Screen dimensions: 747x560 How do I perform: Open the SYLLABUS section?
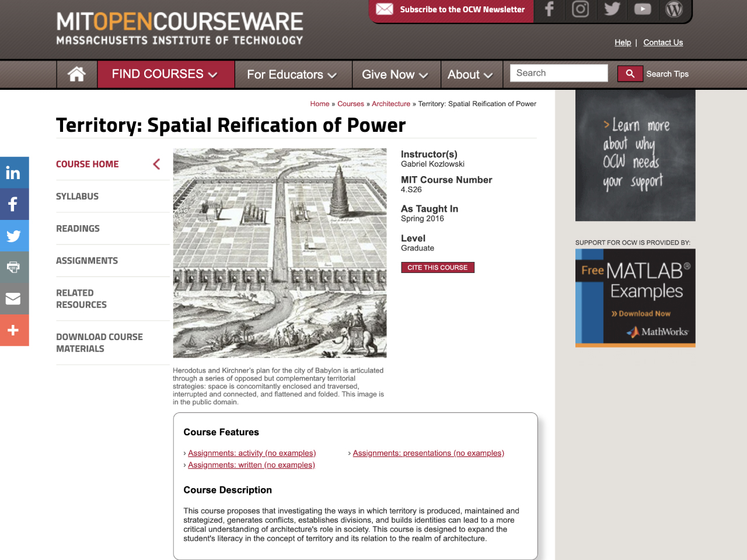click(78, 196)
